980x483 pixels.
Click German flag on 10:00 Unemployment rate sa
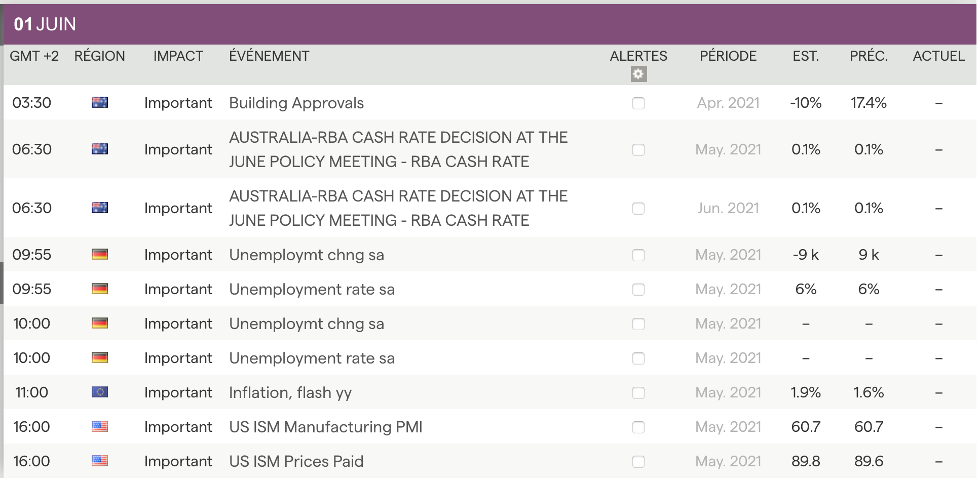coord(100,358)
